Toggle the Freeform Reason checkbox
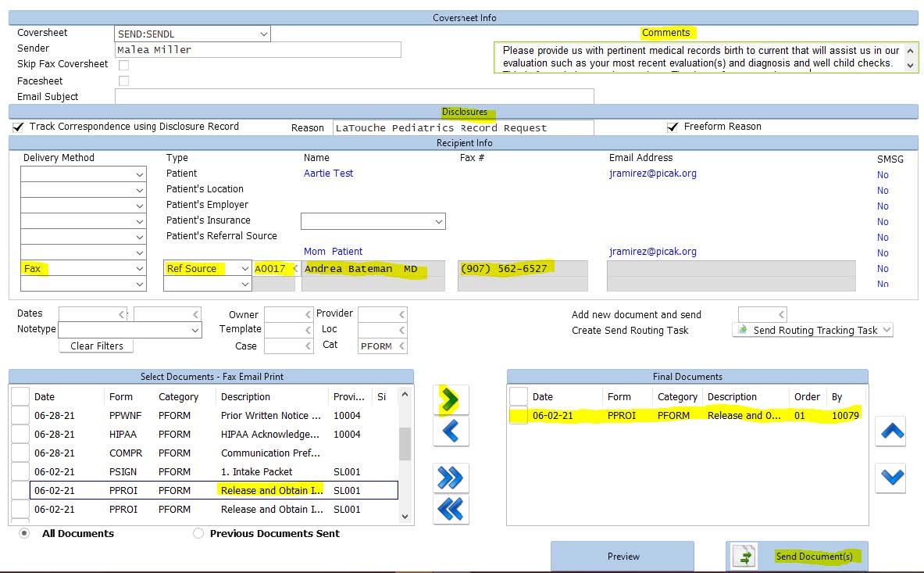Screen dimensions: 924x573 point(672,127)
